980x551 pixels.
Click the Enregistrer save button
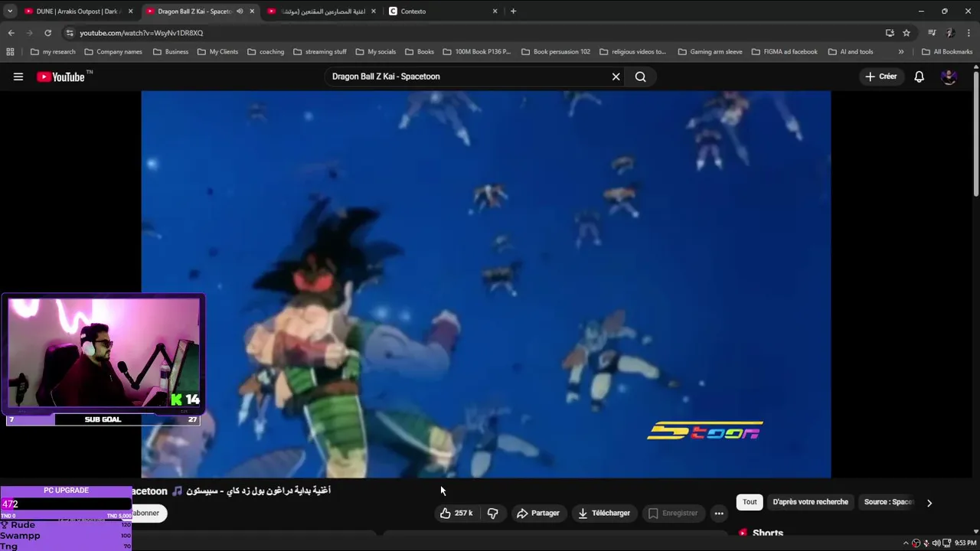click(673, 514)
